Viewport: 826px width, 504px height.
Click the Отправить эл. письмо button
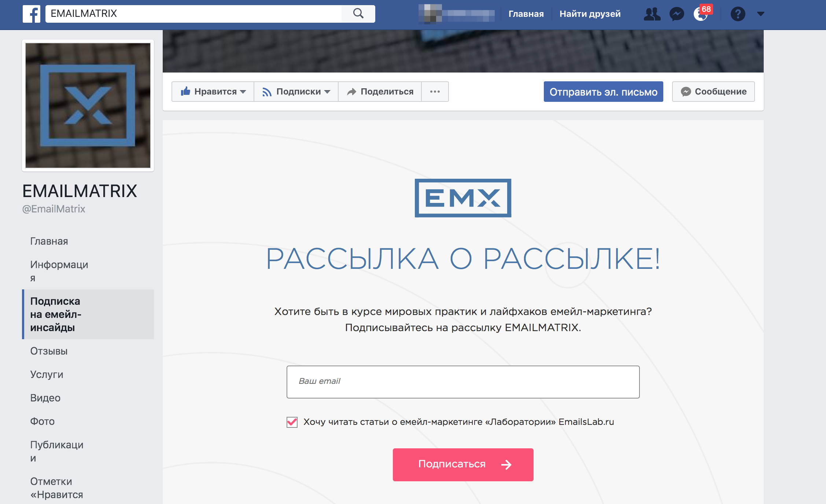(x=604, y=92)
